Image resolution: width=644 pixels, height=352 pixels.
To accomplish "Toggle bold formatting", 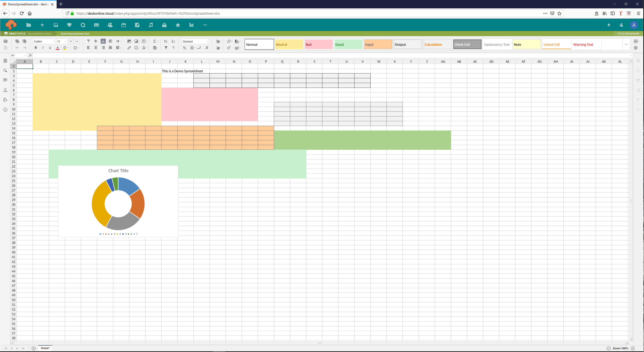I will click(36, 48).
